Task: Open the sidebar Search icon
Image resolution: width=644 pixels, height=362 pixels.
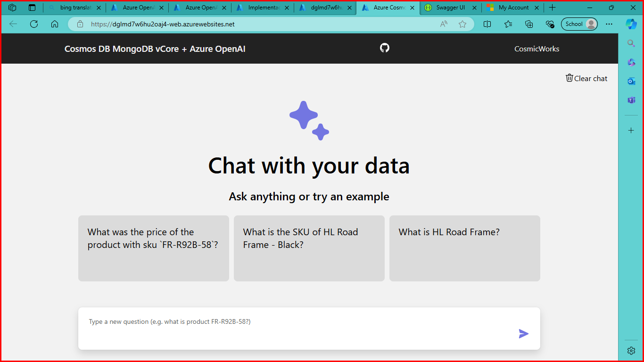Action: (631, 43)
